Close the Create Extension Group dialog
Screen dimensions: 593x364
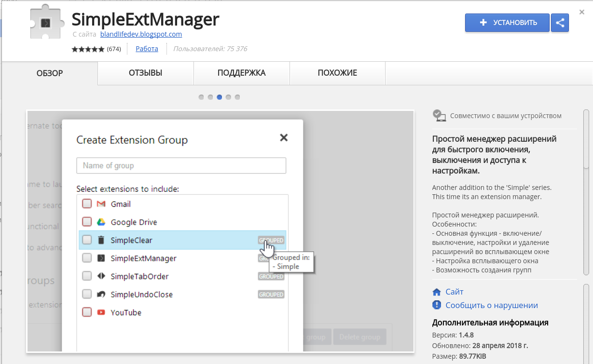click(x=284, y=137)
